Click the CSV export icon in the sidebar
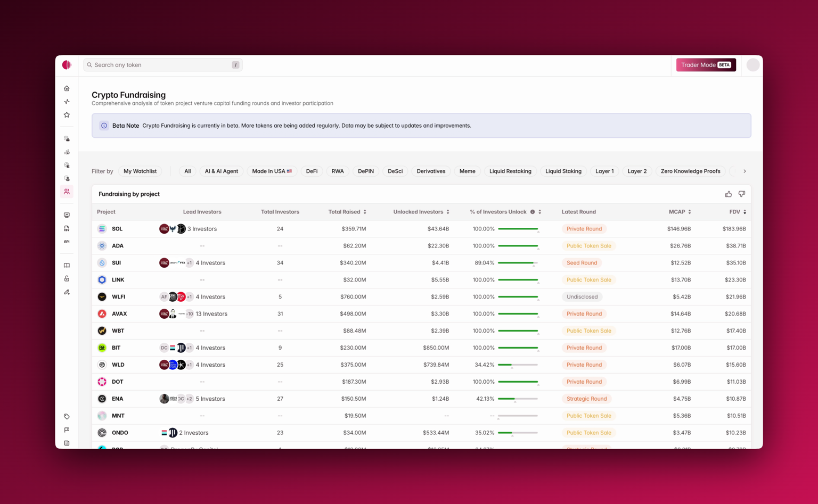 pyautogui.click(x=67, y=228)
